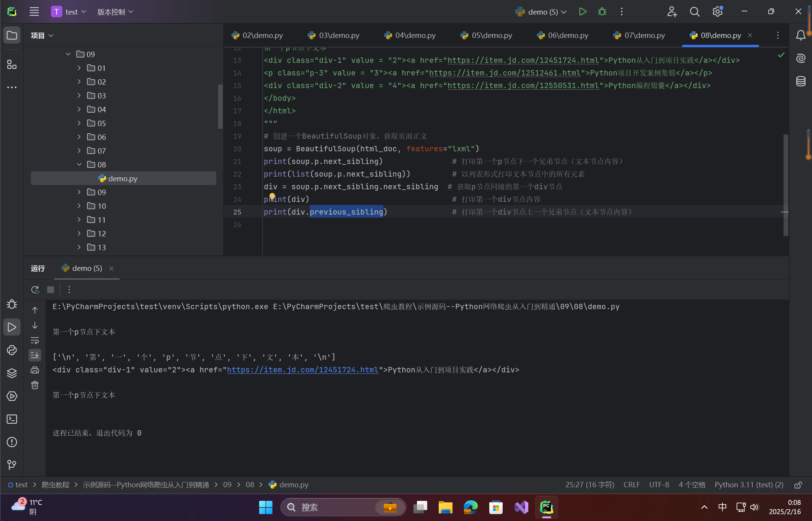Open the Git version control icon
Screen dimensions: 812x521
pos(12,465)
